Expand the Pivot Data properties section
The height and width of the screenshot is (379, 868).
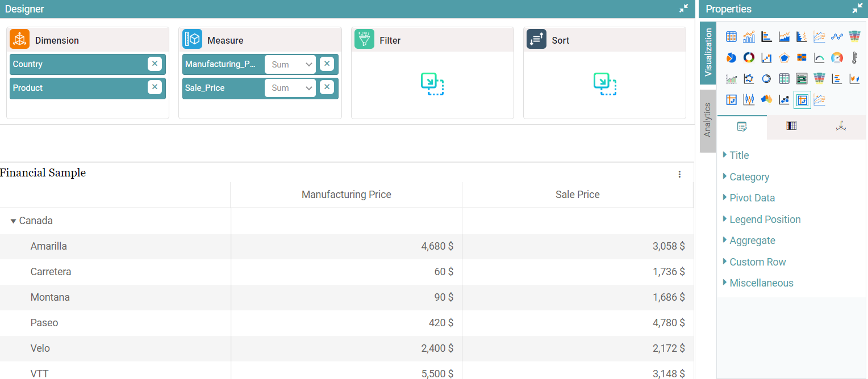coord(752,197)
